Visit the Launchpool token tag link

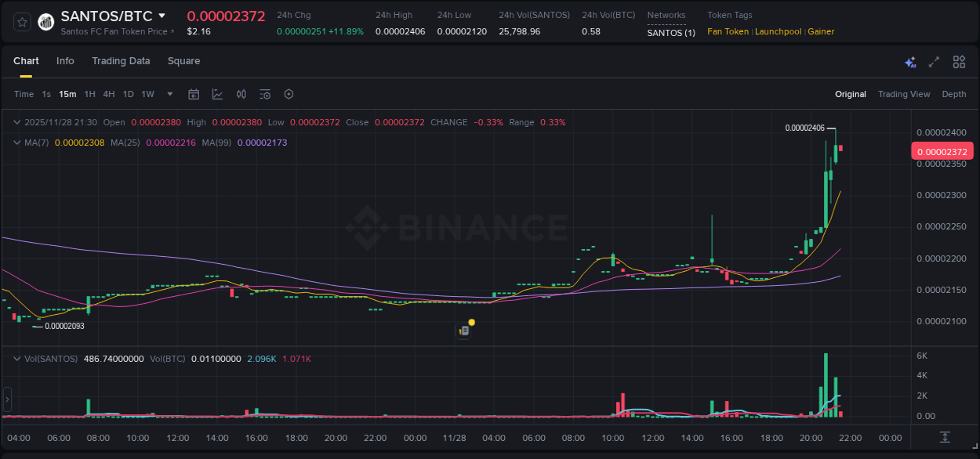tap(778, 31)
